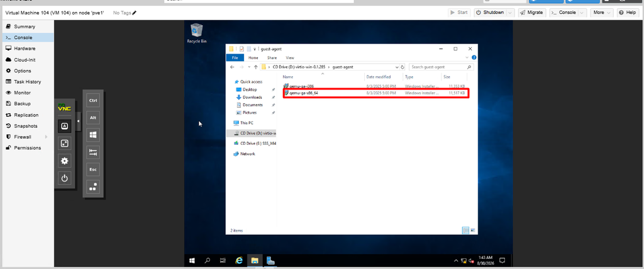Open the Windows Start menu
644x269 pixels.
click(x=192, y=260)
